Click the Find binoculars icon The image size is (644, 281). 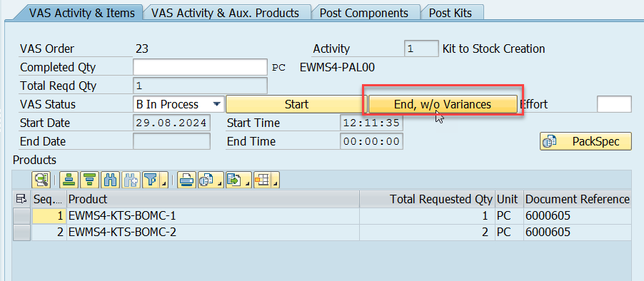[110, 180]
